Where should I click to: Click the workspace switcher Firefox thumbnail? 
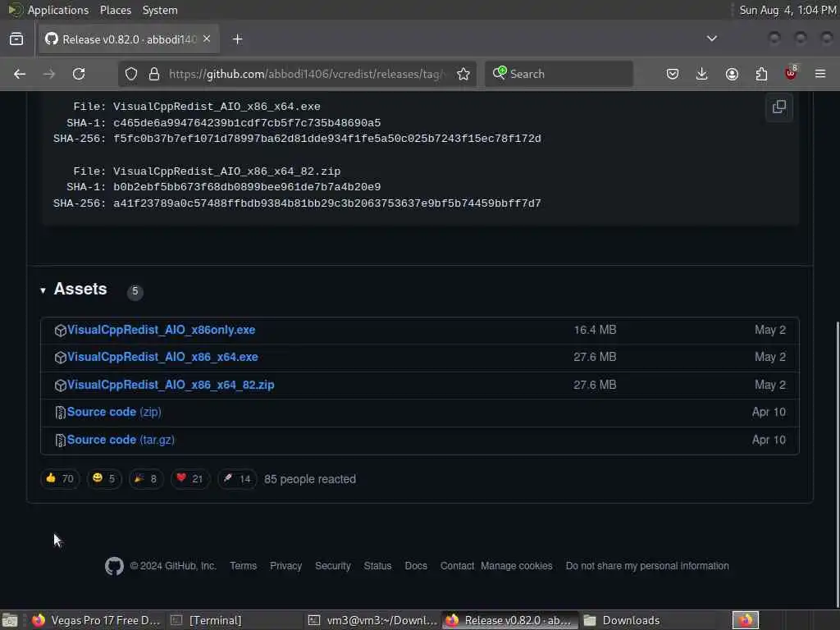(x=745, y=620)
